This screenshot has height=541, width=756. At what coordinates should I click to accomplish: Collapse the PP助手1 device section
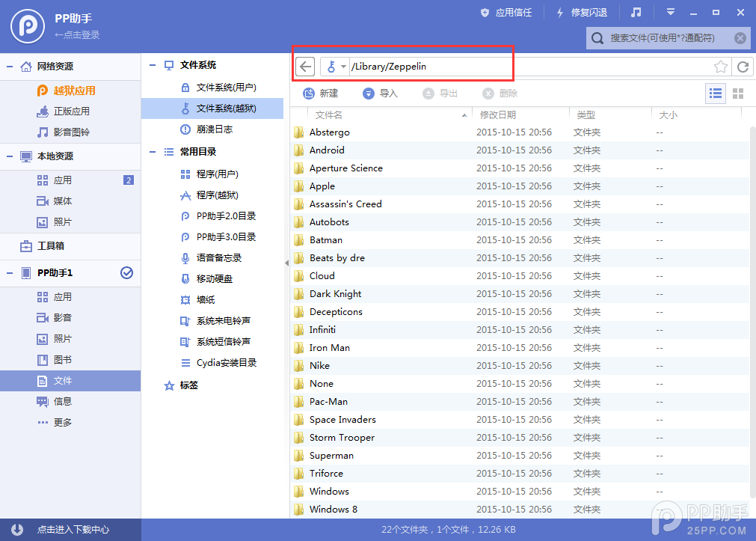pos(10,273)
